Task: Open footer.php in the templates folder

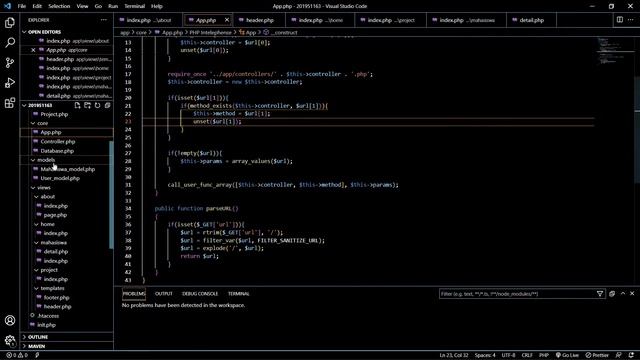Action: coord(56,298)
